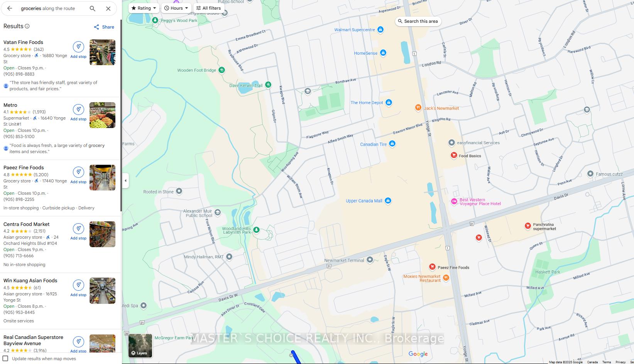634x364 pixels.
Task: Open the Win Kuang Asian Foods thumbnail
Action: point(102,291)
